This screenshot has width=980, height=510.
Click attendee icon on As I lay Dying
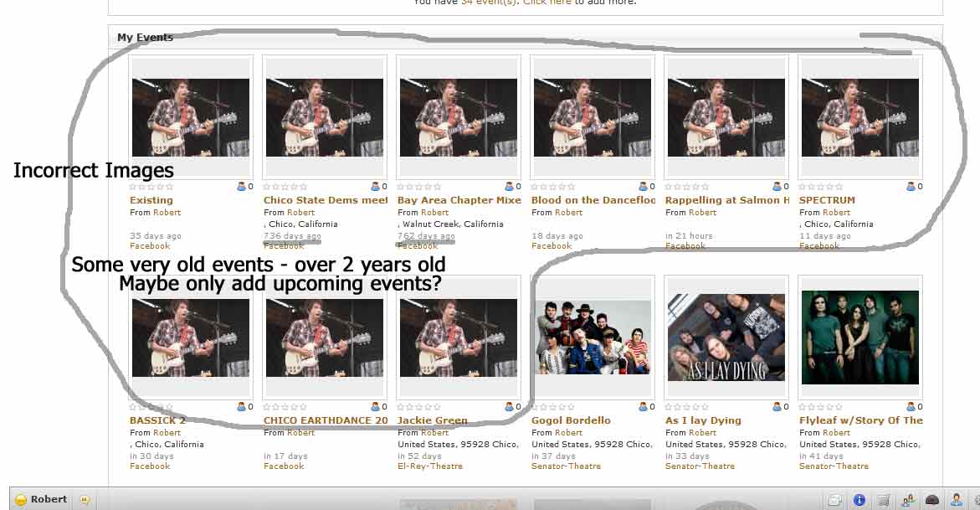pos(777,407)
